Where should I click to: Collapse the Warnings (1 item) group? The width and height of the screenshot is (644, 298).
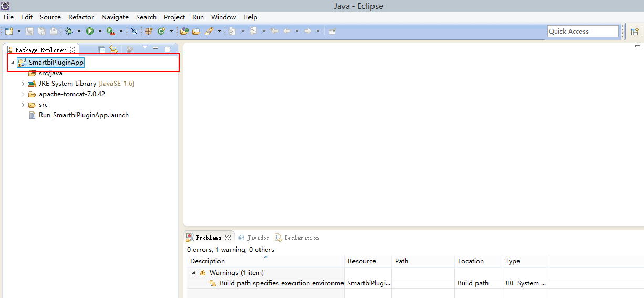point(193,273)
